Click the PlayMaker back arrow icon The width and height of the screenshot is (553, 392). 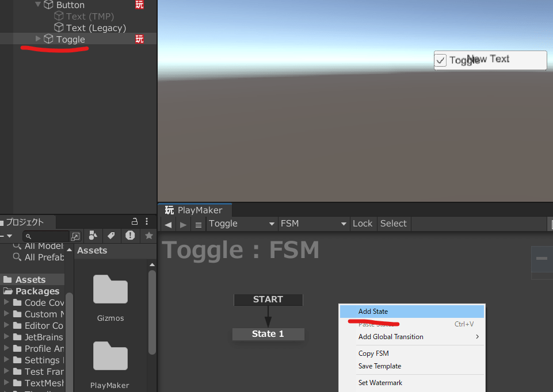pos(168,224)
